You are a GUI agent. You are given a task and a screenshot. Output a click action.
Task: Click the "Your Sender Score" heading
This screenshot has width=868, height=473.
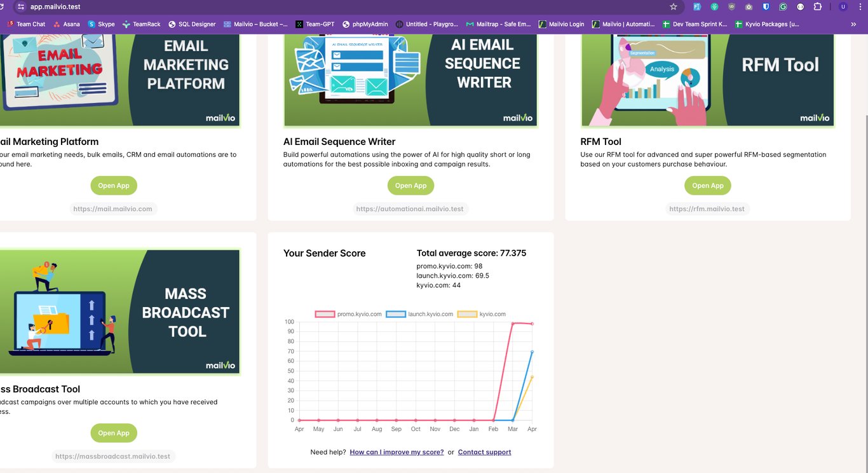pos(325,253)
